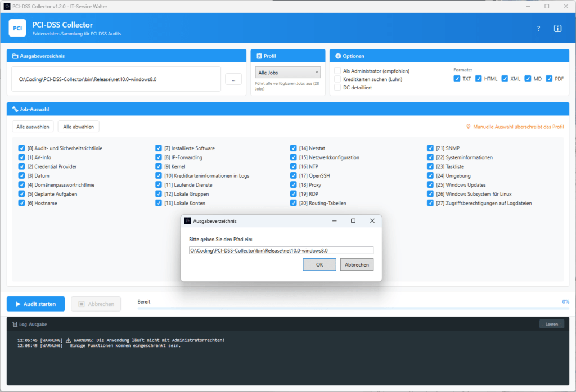The width and height of the screenshot is (576, 392).
Task: Click Alle auswählen to select all jobs
Action: point(32,126)
